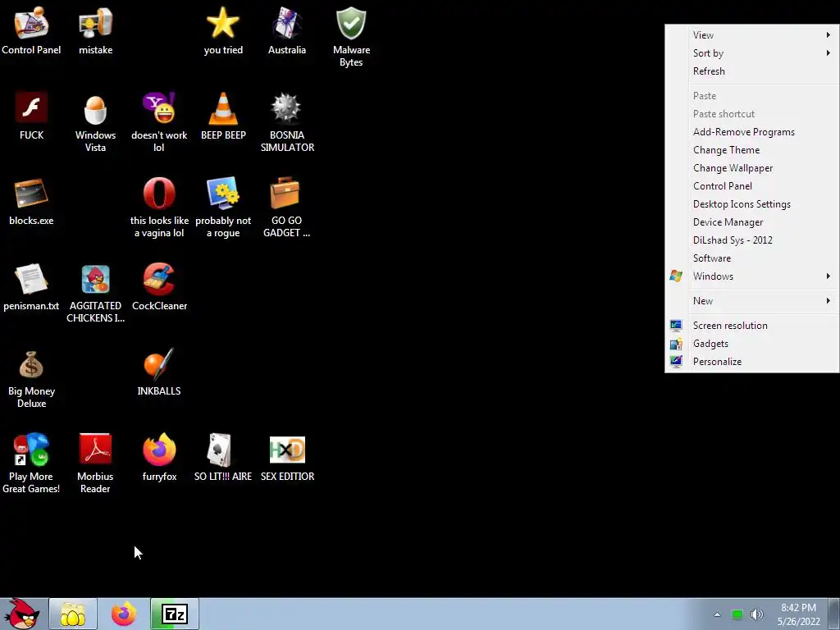This screenshot has height=630, width=840.
Task: Expand the New submenu
Action: (x=752, y=300)
